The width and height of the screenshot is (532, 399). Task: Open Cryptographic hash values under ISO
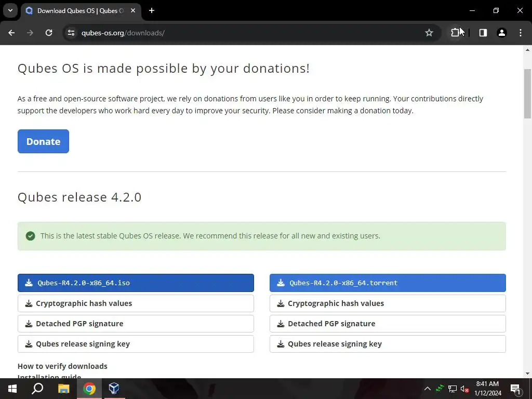(x=136, y=303)
